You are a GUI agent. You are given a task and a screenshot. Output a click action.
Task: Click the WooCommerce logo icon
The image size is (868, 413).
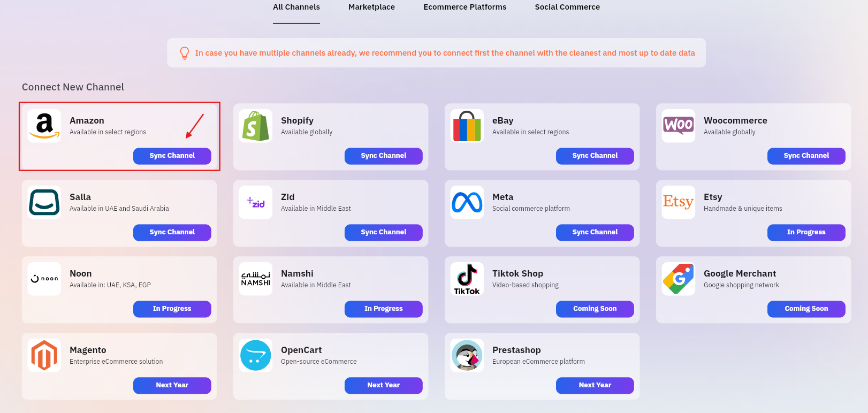point(678,126)
